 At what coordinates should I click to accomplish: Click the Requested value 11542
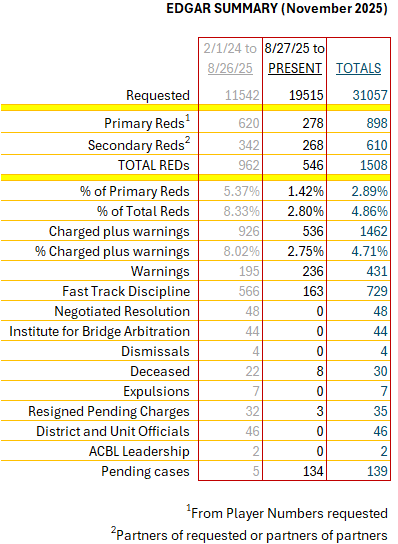(242, 95)
